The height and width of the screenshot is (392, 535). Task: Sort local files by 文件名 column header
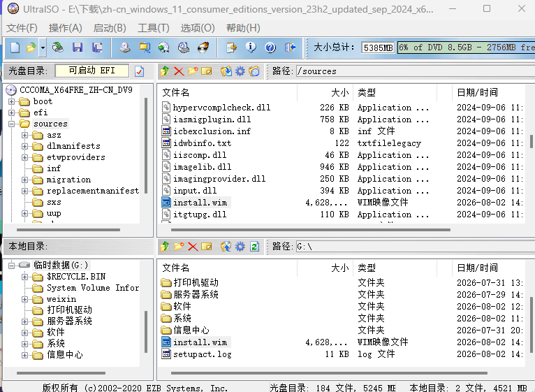click(x=228, y=268)
